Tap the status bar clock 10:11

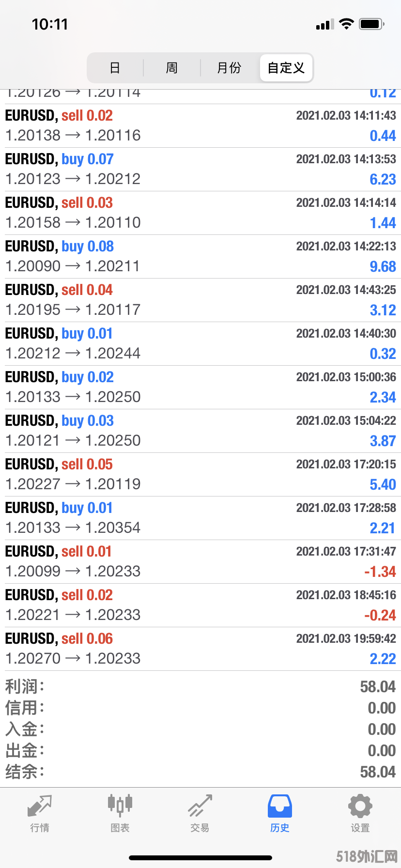click(x=50, y=24)
